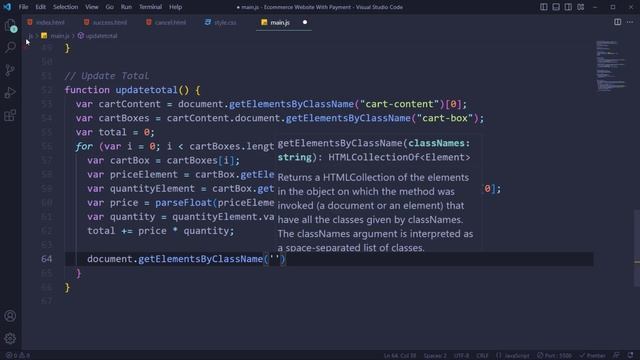This screenshot has height=360, width=640.
Task: Click the Prettier status bar item
Action: click(x=593, y=356)
